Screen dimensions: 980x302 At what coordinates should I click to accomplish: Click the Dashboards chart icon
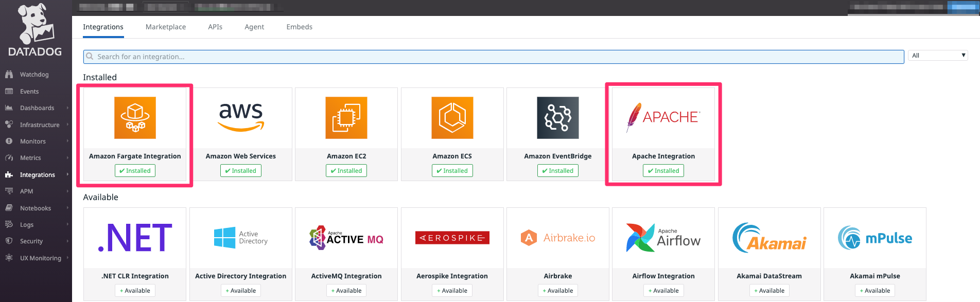tap(9, 108)
